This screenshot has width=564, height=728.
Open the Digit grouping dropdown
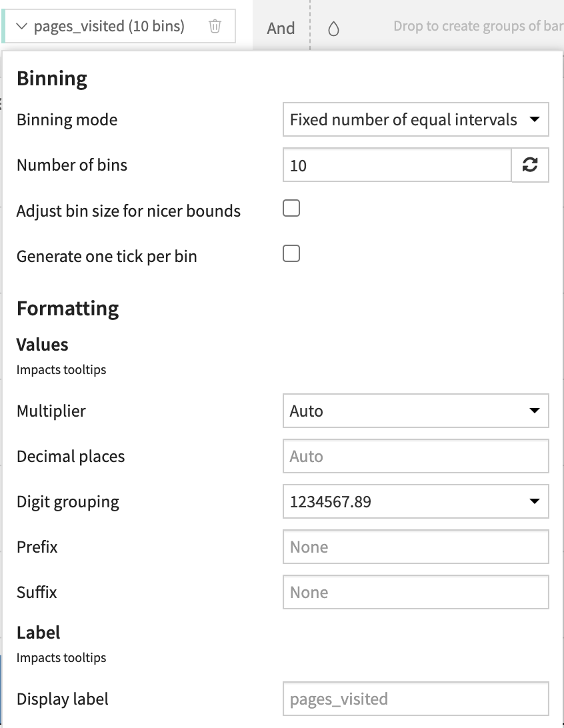(x=416, y=501)
